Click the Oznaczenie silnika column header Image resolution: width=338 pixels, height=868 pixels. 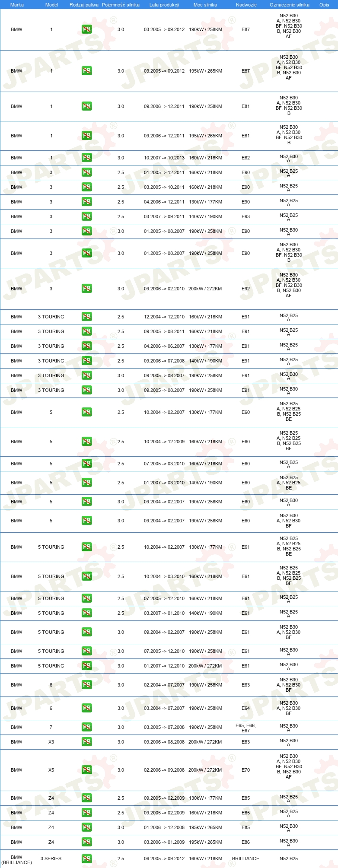tap(290, 5)
